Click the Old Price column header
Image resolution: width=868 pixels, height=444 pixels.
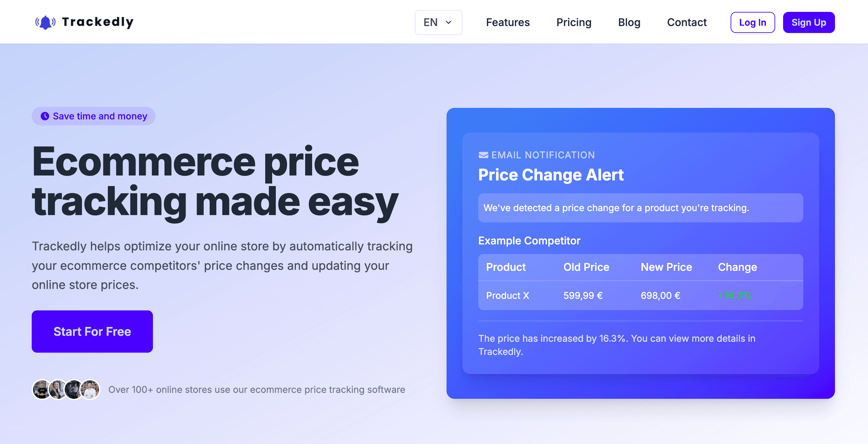click(586, 267)
